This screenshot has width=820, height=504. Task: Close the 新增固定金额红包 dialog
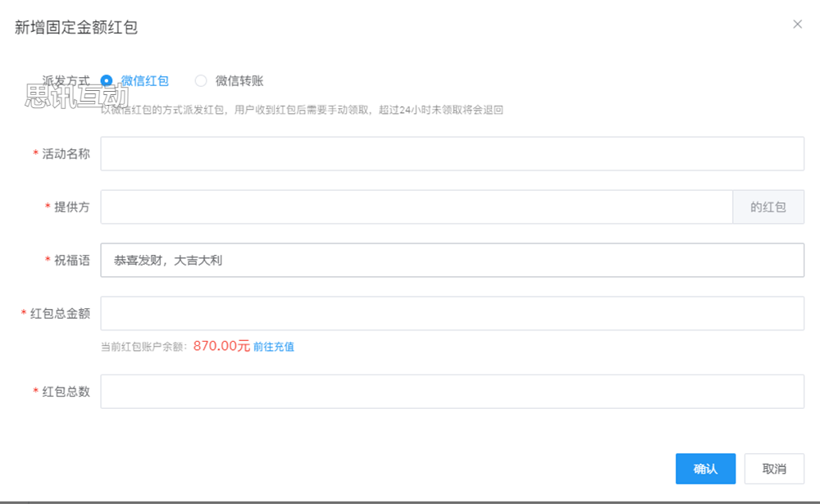pos(797,25)
